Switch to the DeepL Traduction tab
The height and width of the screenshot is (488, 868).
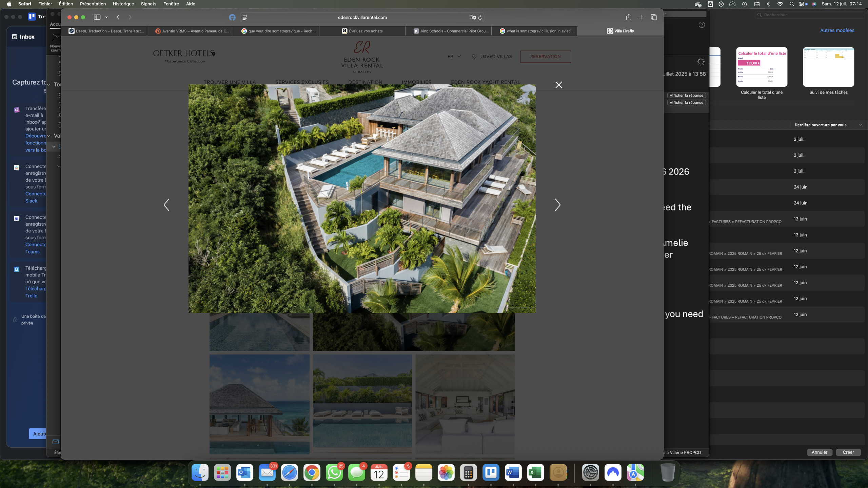106,31
